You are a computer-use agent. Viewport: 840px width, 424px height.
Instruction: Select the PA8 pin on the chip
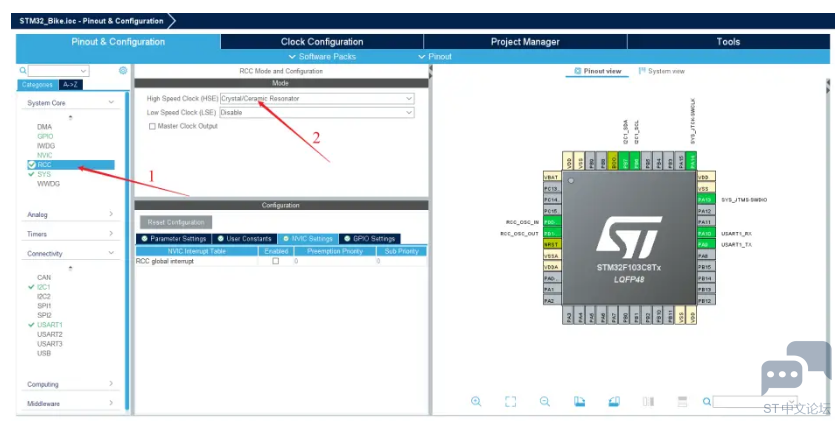706,256
